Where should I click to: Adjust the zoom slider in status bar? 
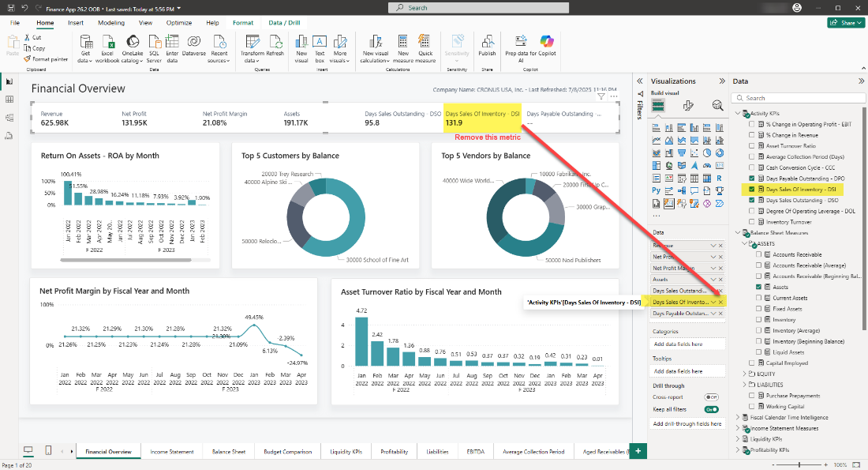pyautogui.click(x=800, y=464)
